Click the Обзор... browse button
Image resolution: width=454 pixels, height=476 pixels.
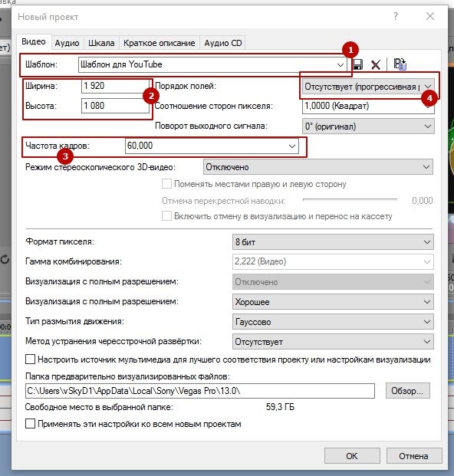(x=407, y=391)
